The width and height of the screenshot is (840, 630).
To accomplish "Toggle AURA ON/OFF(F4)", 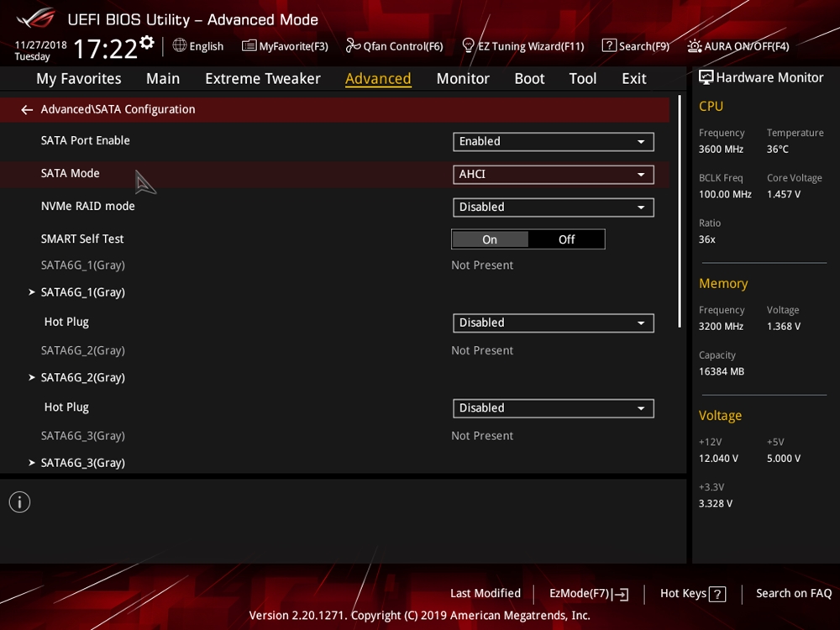I will (738, 46).
